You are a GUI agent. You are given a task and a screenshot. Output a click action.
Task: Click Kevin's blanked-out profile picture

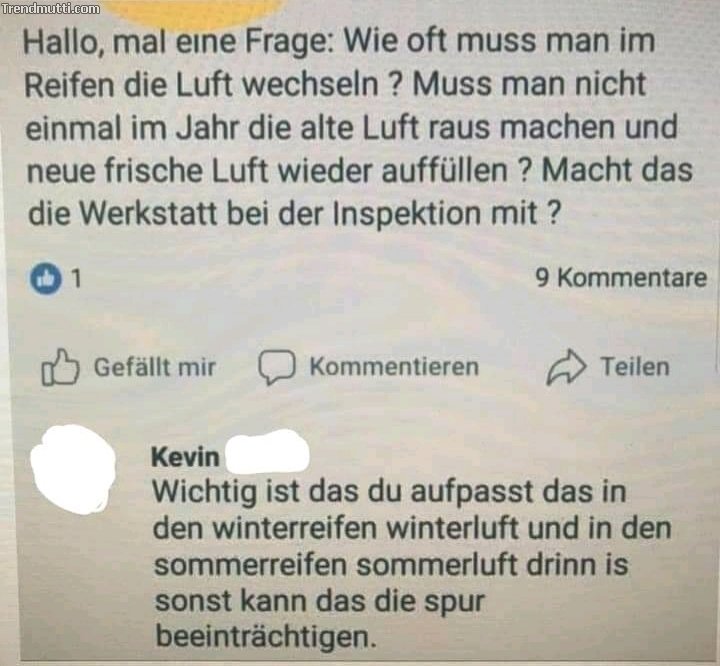pos(73,469)
